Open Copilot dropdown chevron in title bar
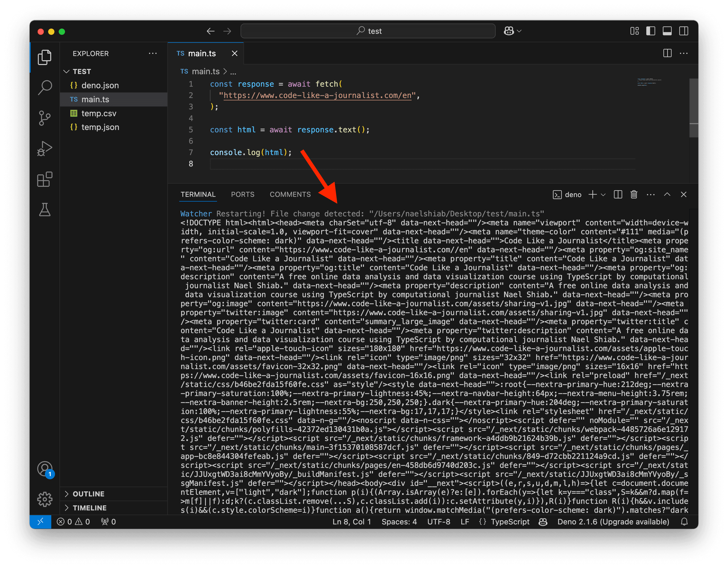The height and width of the screenshot is (568, 728). [519, 31]
